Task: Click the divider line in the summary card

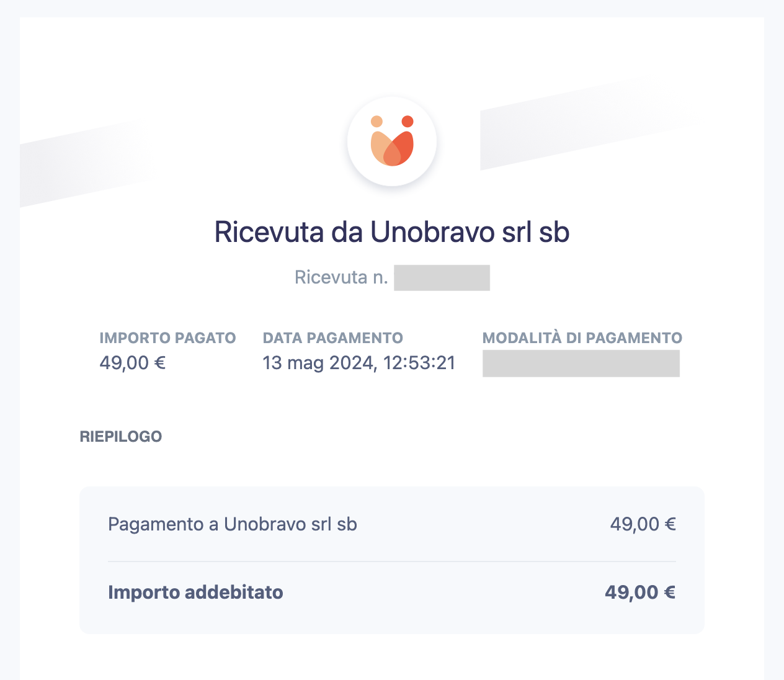Action: pos(392,561)
